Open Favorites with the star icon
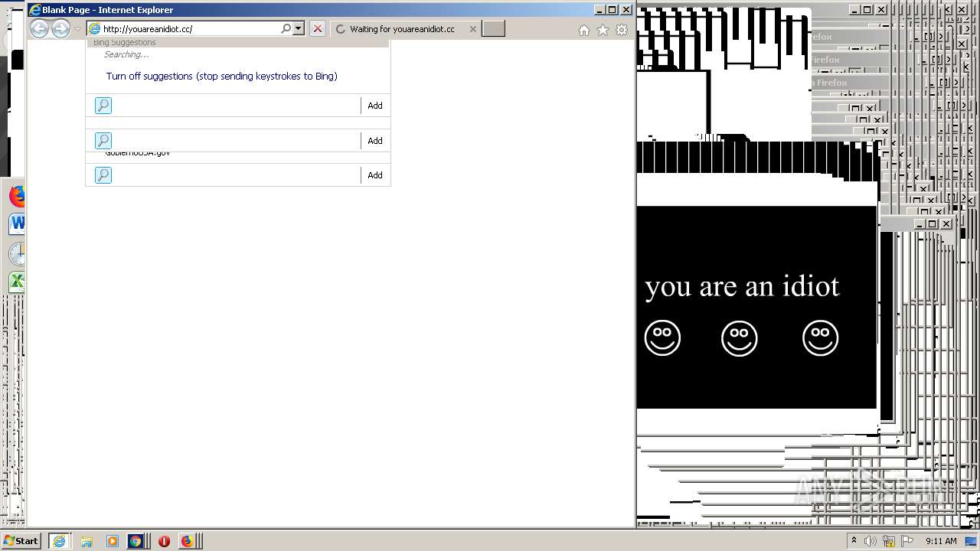 603,30
